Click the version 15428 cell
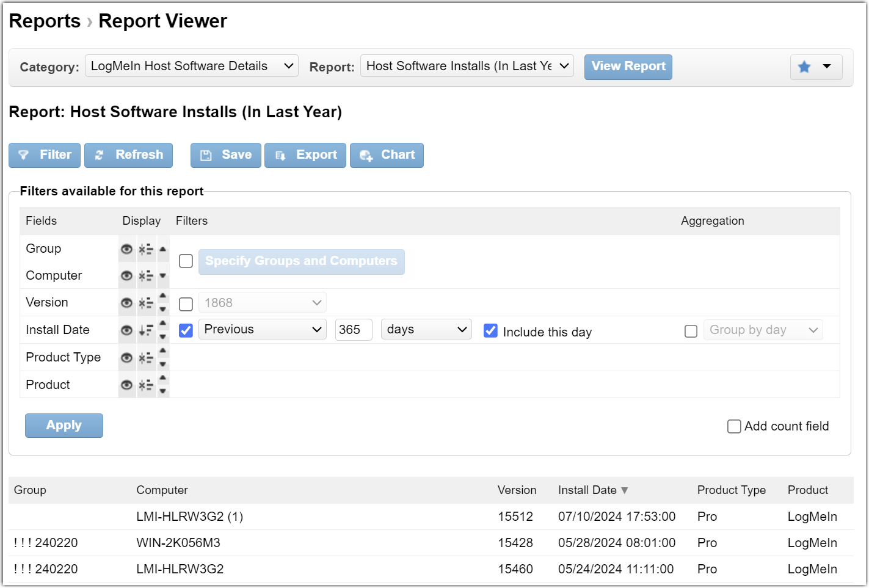This screenshot has width=869, height=588. [515, 543]
